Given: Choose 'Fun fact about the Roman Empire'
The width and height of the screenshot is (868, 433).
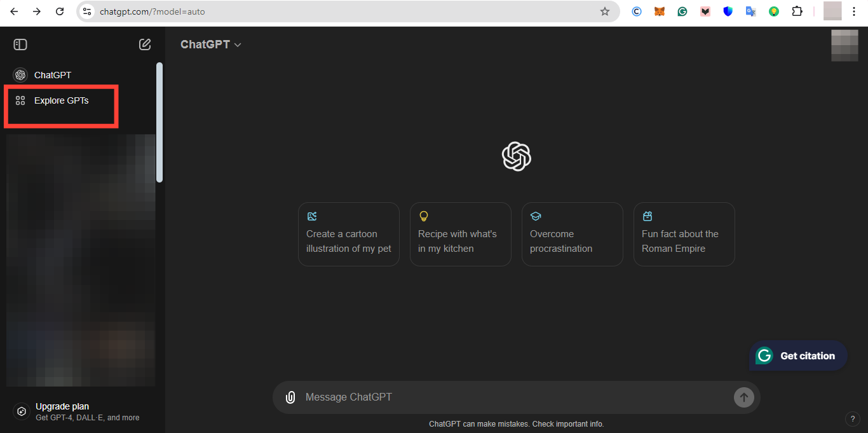Looking at the screenshot, I should (684, 234).
